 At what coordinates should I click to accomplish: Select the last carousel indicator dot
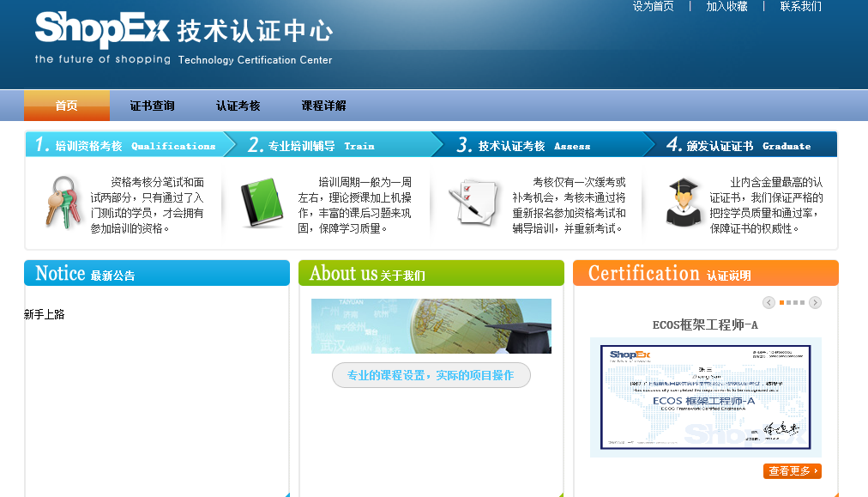[x=802, y=302]
